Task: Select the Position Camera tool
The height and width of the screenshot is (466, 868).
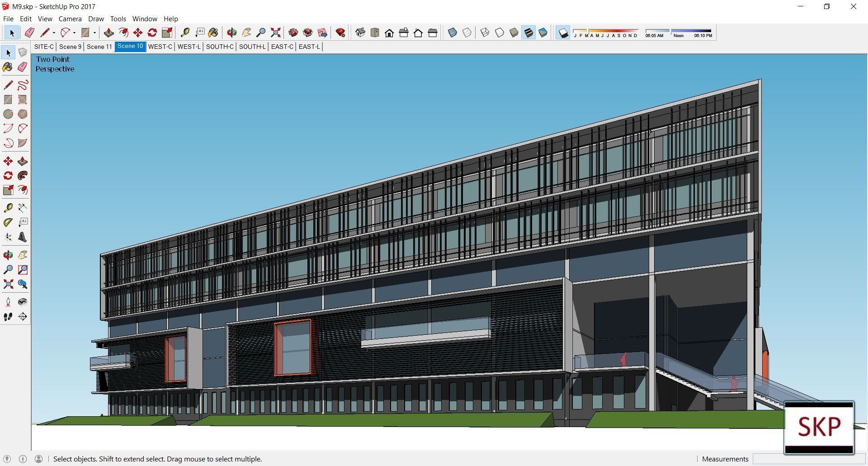Action: (x=8, y=302)
